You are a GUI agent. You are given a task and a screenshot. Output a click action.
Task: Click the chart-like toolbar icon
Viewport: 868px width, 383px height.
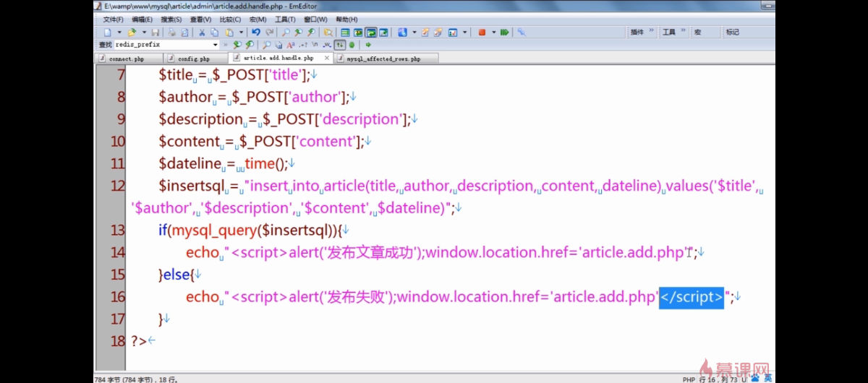[x=453, y=32]
